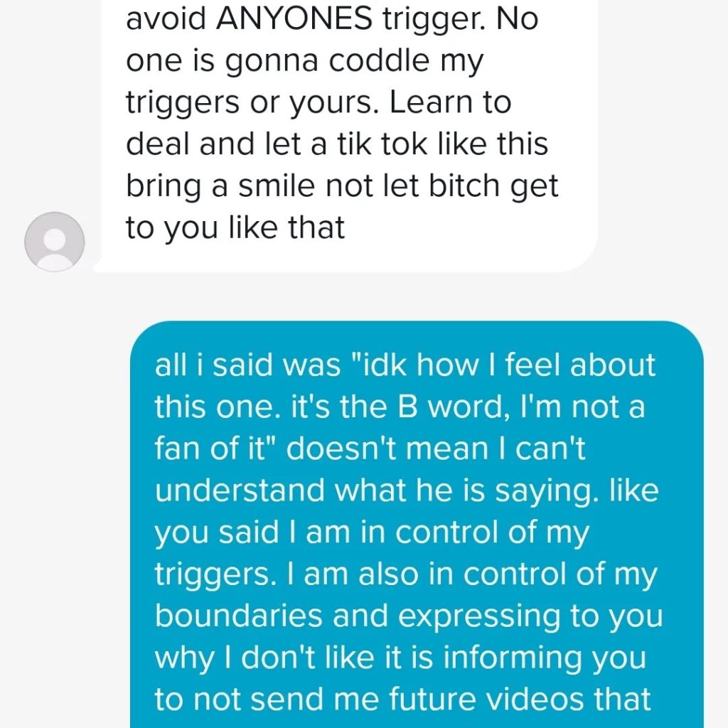
Task: Click the line "boundaries and expressing to you"
Action: (409, 618)
